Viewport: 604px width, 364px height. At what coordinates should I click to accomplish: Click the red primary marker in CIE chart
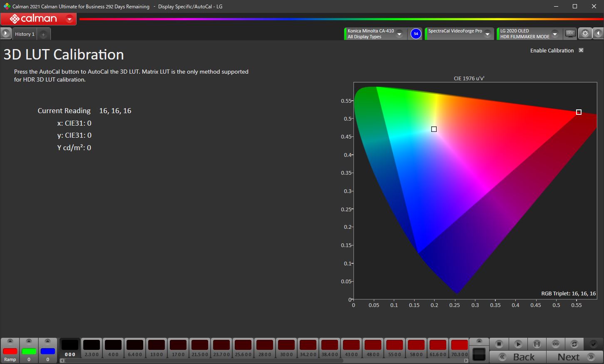(579, 112)
